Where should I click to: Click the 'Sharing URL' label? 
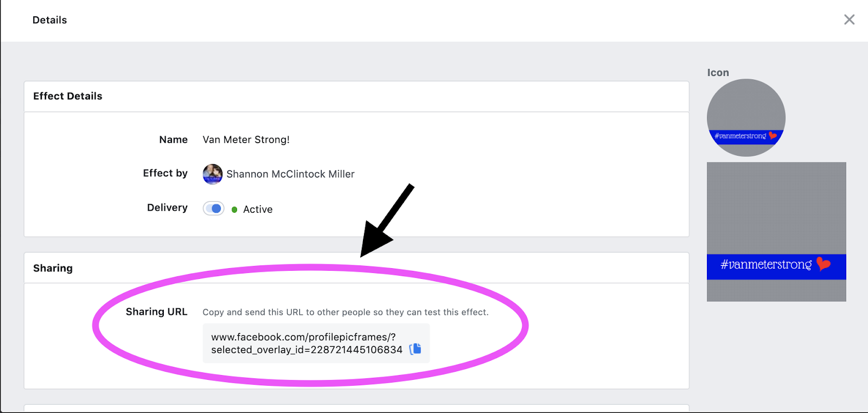click(156, 312)
